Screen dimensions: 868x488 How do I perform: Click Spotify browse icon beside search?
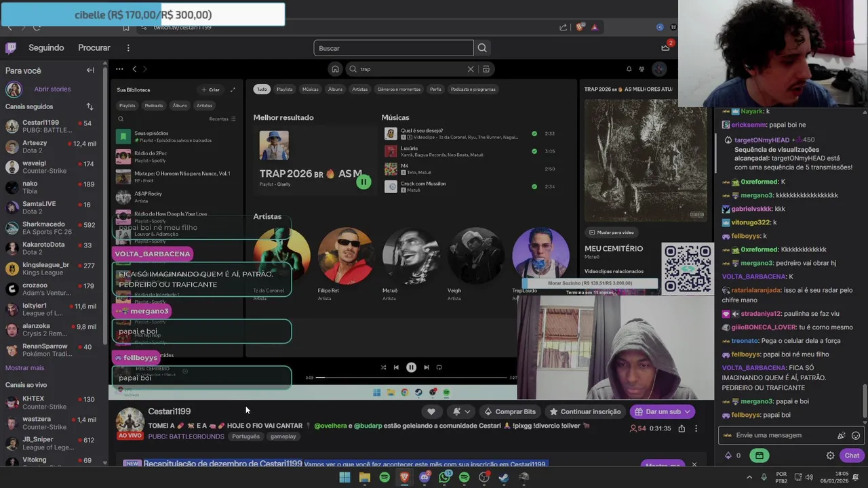[x=486, y=69]
